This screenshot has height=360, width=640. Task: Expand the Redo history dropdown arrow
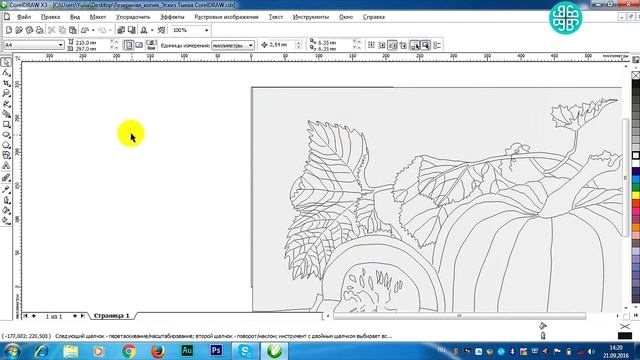(110, 30)
